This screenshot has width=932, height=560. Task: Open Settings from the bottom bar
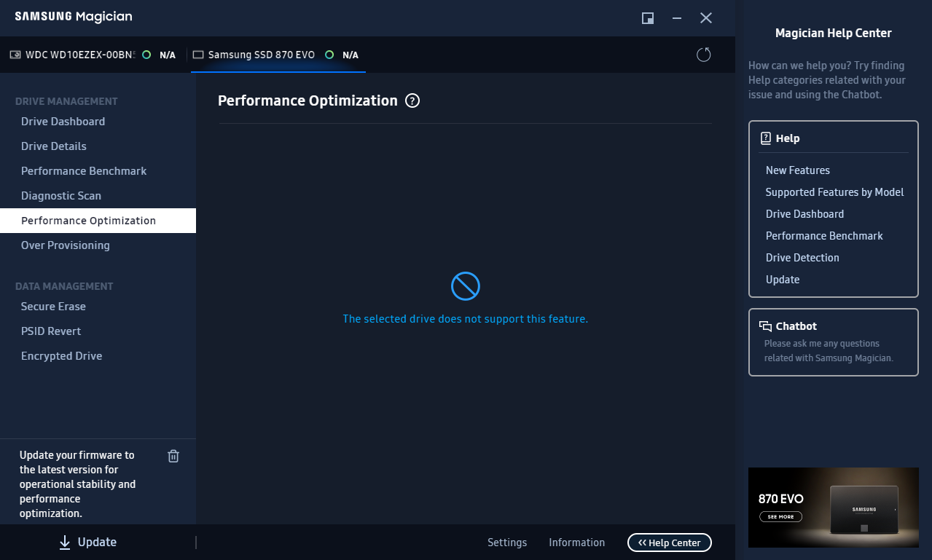pos(507,543)
